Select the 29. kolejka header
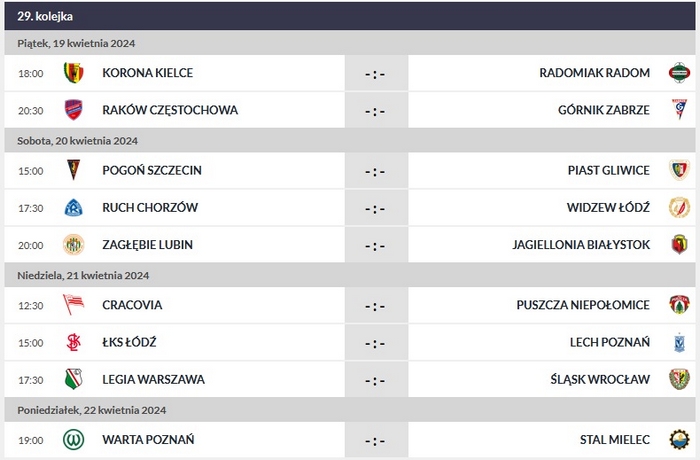This screenshot has height=460, width=700. [x=45, y=16]
